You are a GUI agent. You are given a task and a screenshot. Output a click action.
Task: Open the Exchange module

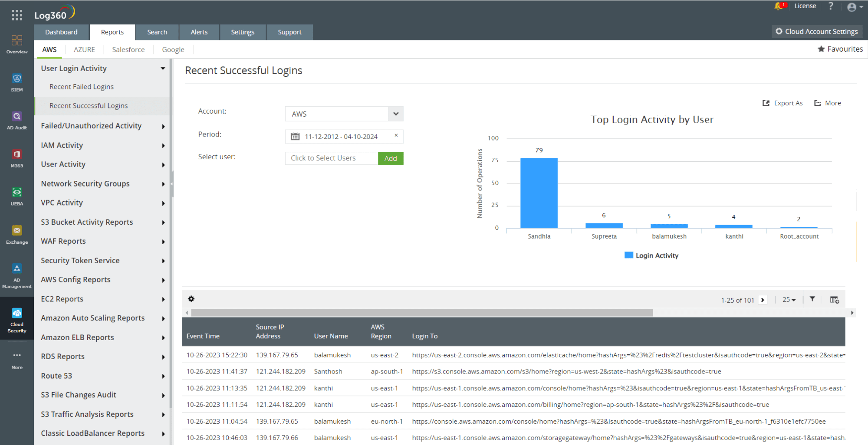16,235
